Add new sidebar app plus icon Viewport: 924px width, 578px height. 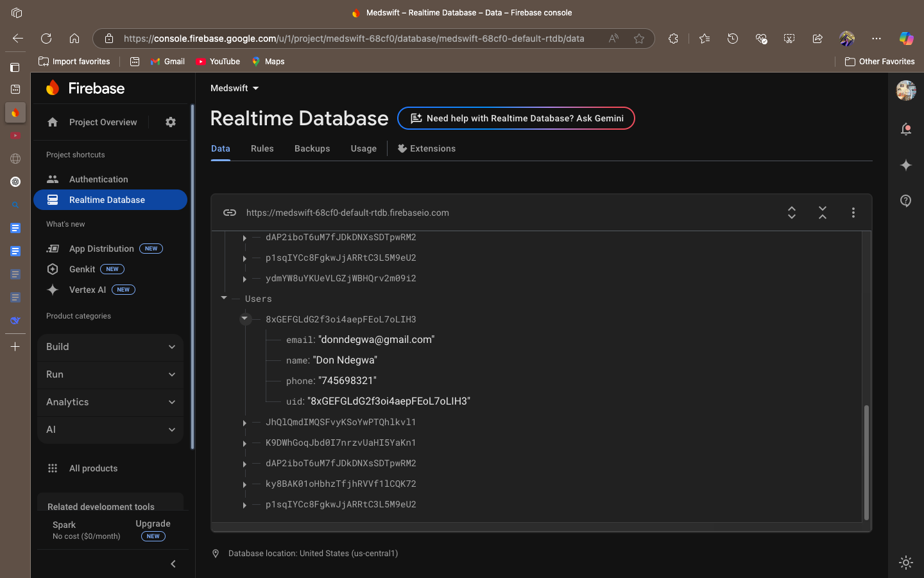click(x=15, y=347)
